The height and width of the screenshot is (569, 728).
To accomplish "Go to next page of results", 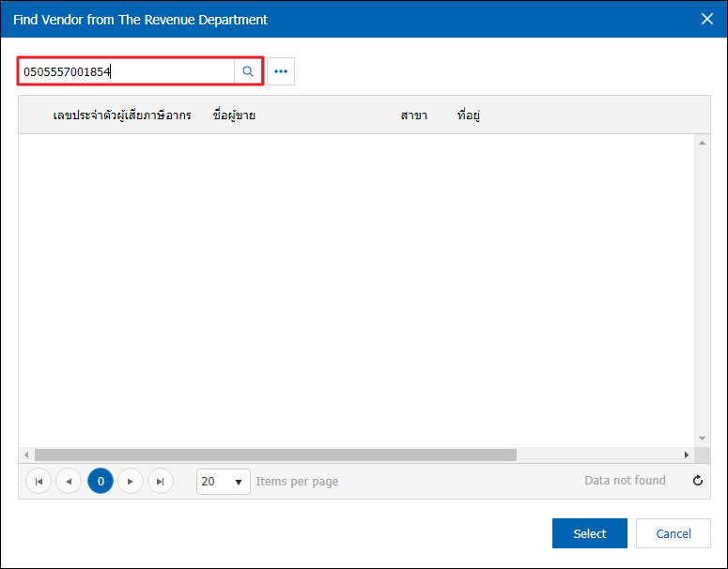I will click(x=131, y=482).
